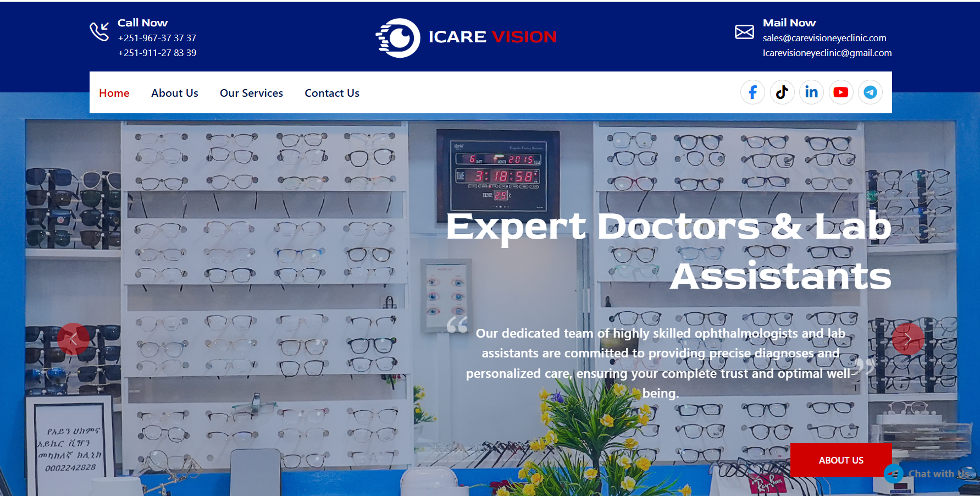Click the Chat with Us Telegram bubble
The width and height of the screenshot is (980, 496).
point(894,473)
